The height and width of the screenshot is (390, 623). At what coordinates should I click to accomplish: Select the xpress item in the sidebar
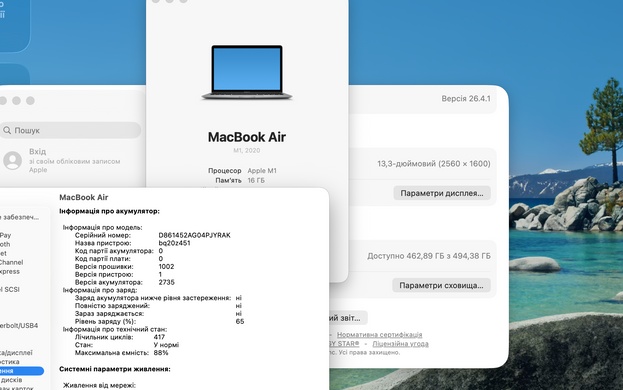pos(10,271)
